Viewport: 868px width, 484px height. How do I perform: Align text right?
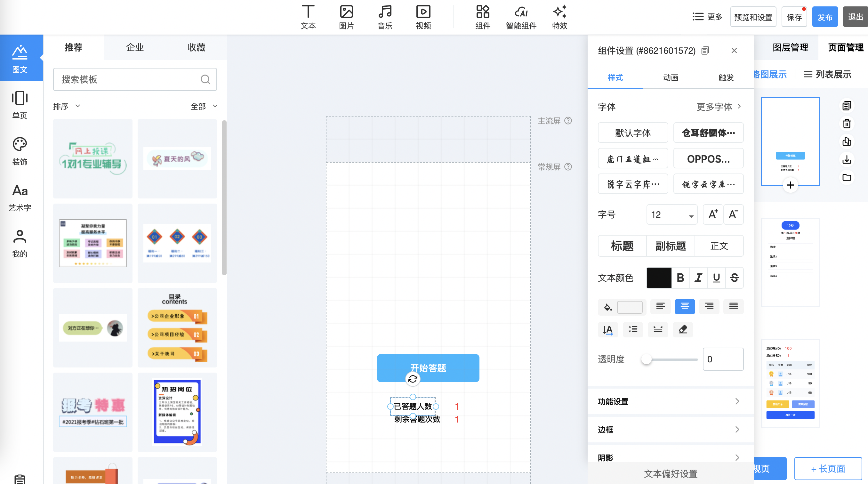tap(709, 306)
